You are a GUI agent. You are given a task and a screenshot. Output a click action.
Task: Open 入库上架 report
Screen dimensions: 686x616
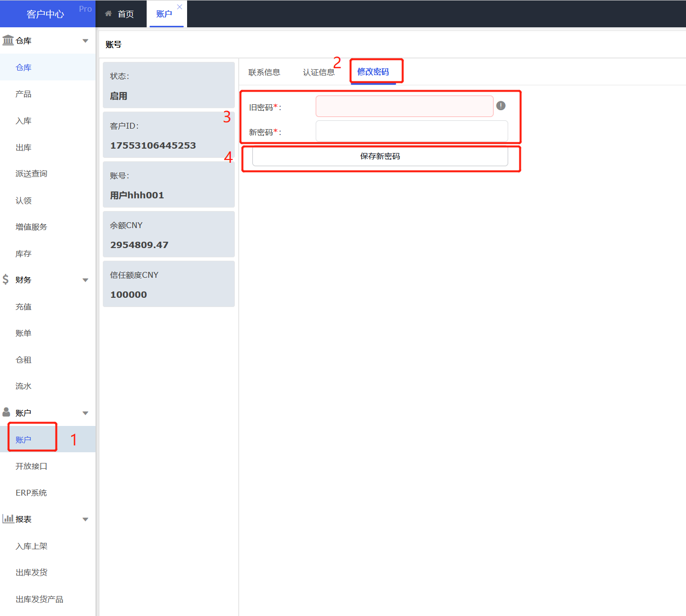click(x=48, y=546)
